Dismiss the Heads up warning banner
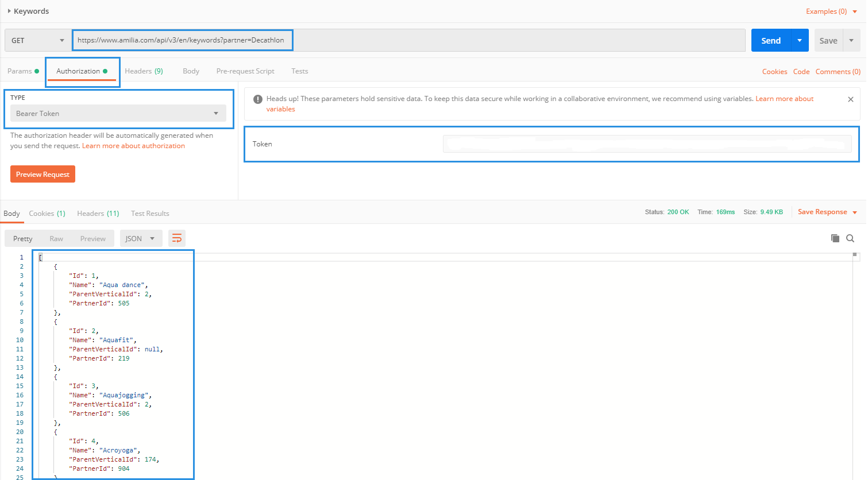 (851, 99)
